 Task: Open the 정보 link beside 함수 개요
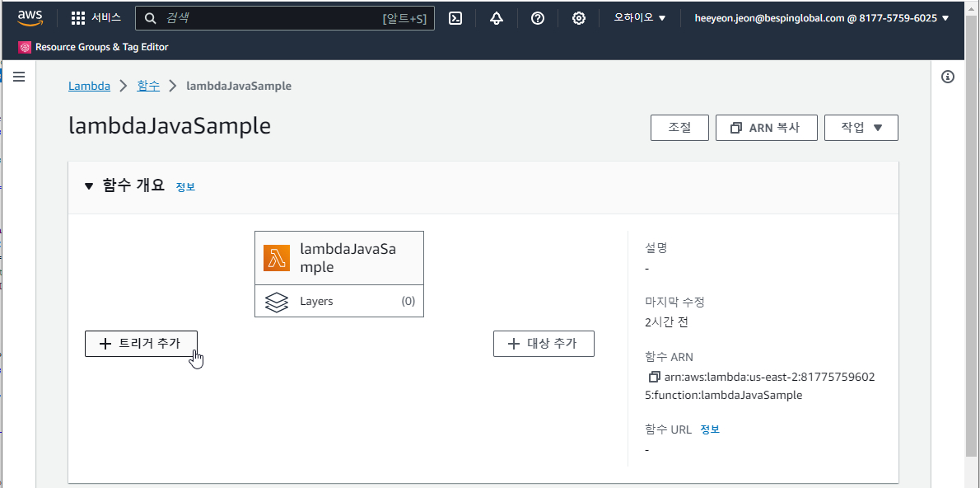coord(185,186)
